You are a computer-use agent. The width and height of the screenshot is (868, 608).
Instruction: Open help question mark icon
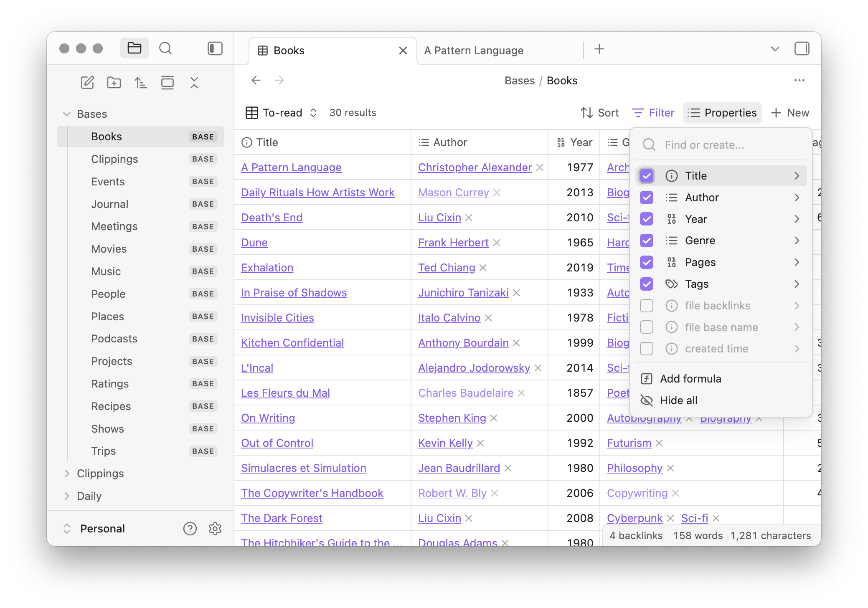(190, 529)
